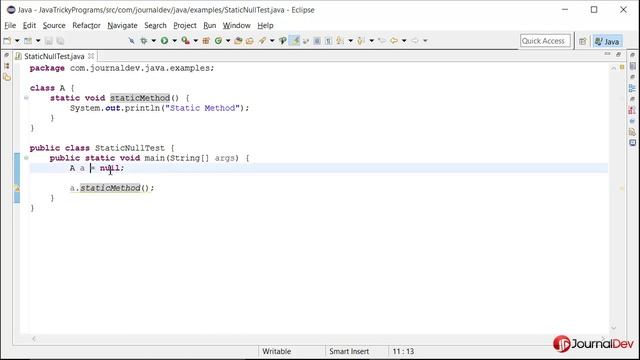Open the Project menu

(x=184, y=25)
